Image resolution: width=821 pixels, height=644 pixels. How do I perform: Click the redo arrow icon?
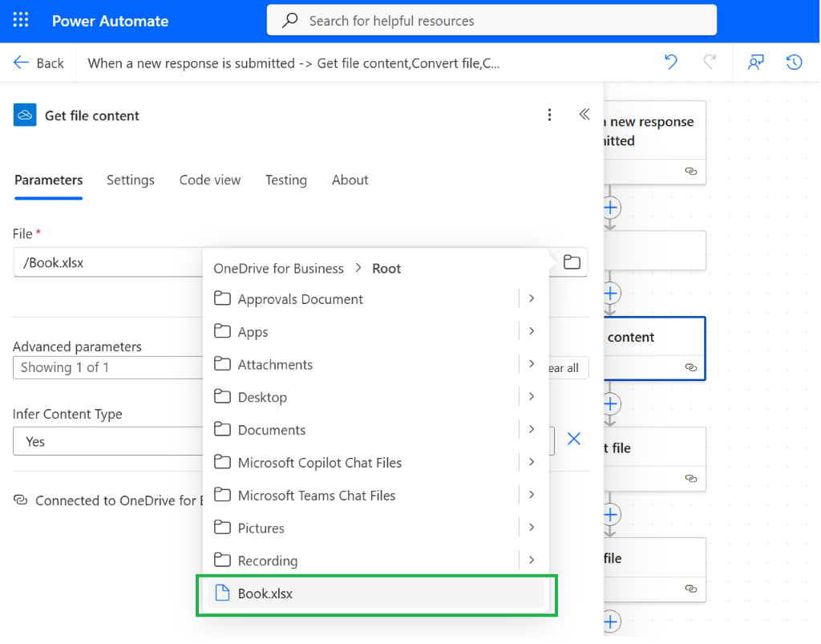click(710, 63)
